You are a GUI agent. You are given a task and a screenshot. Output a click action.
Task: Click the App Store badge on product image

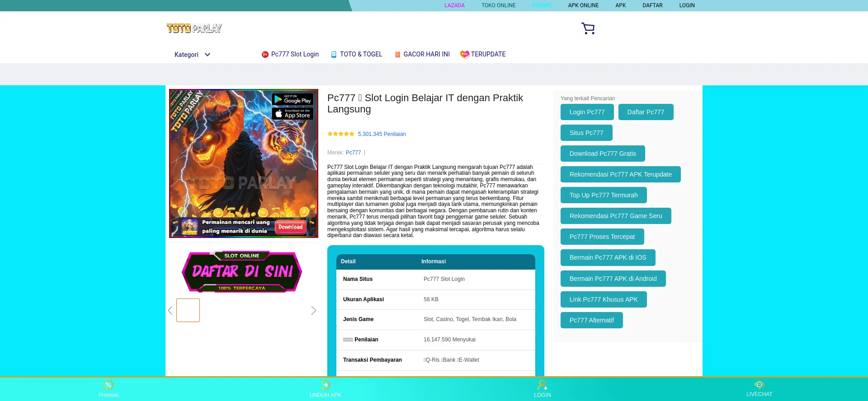292,114
